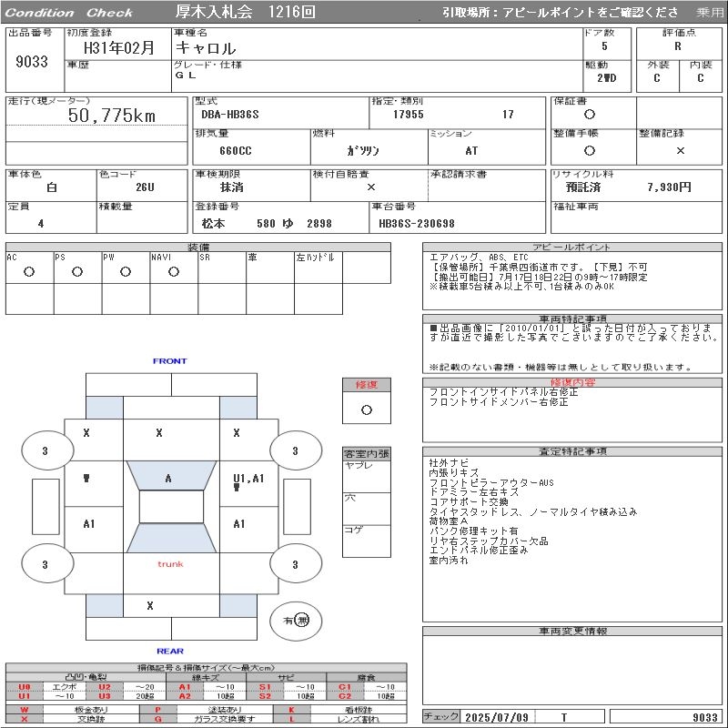This screenshot has width=728, height=728.
Task: Click the mileage reading 50,775km
Action: 111,116
